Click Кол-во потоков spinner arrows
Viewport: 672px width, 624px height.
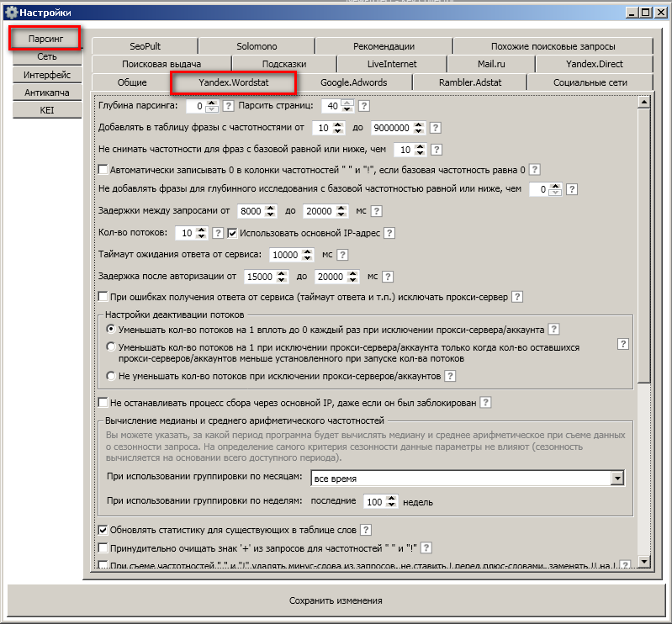tap(201, 233)
